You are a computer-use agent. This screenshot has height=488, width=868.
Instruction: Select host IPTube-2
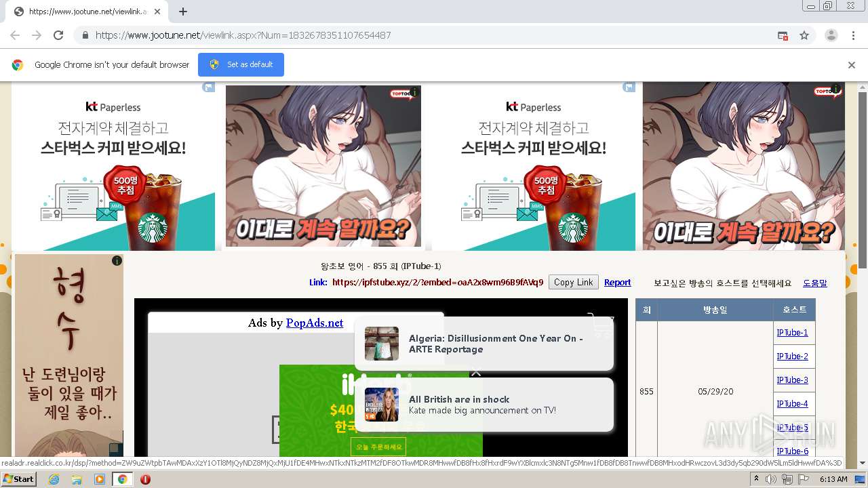(x=792, y=357)
